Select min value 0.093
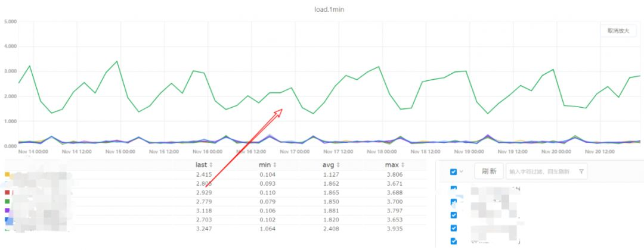This screenshot has width=644, height=250. [267, 183]
